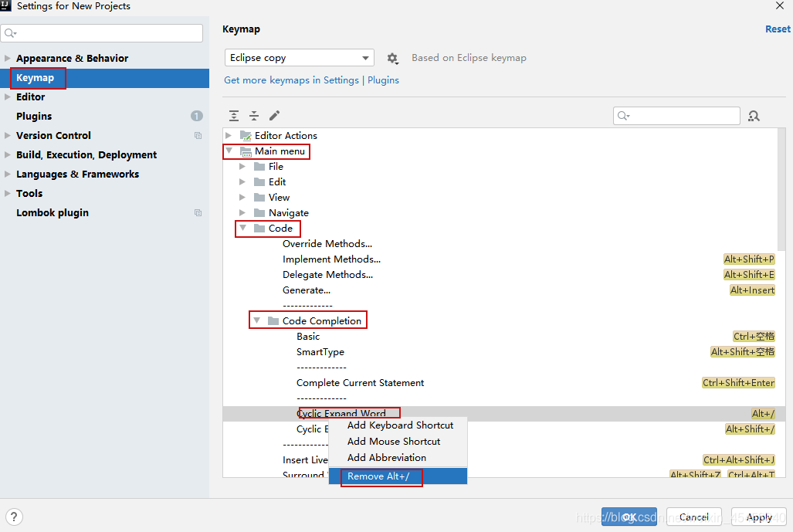
Task: Select the SmartType completion action
Action: [x=500, y=352]
